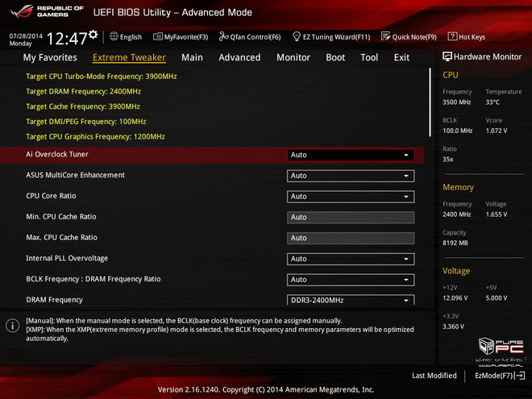Click the Hardware Monitor display icon
This screenshot has height=399, width=532.
(x=447, y=56)
